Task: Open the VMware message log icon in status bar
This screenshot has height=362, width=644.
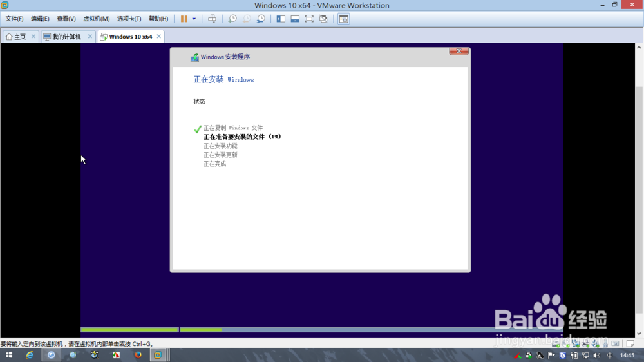Action: (x=630, y=343)
